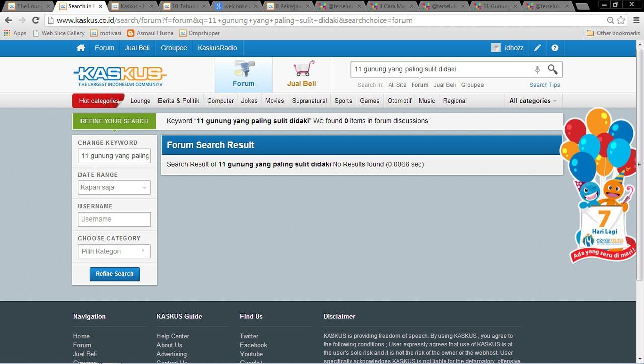Open Pilih Kategori category dropdown
This screenshot has width=644, height=364.
(114, 251)
